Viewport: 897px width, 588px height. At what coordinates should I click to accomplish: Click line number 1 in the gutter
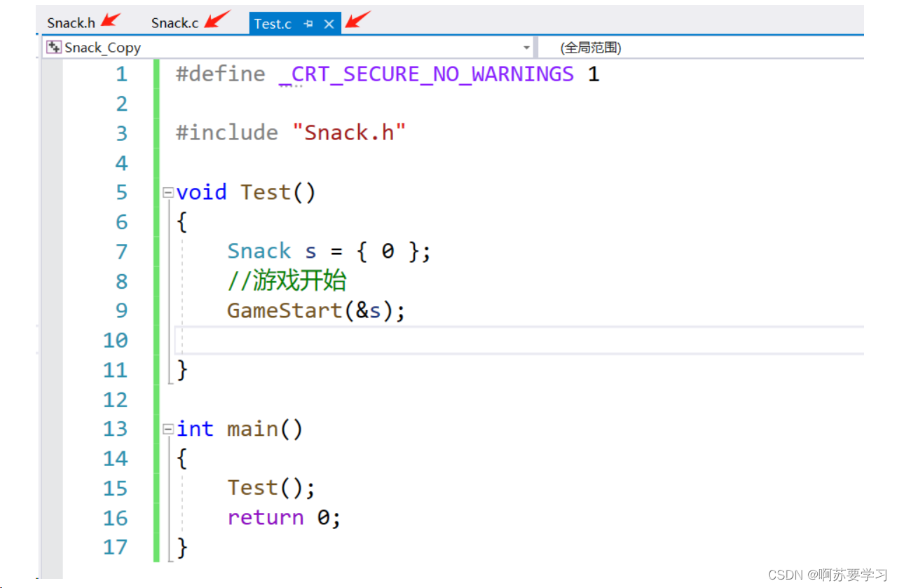click(122, 74)
